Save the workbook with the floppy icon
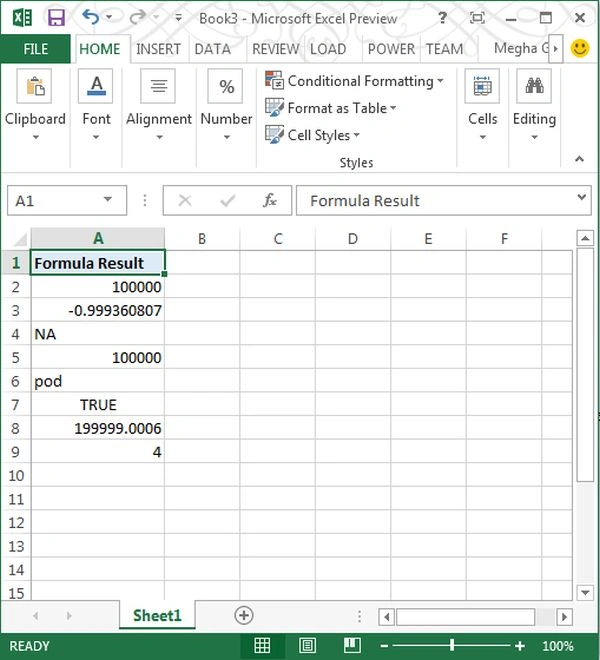600x660 pixels. pyautogui.click(x=56, y=18)
